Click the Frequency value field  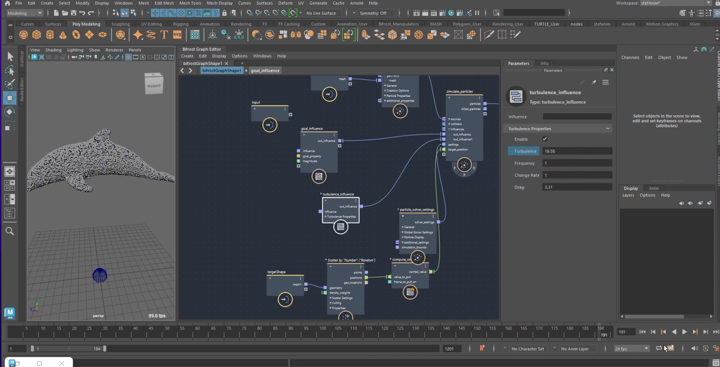pyautogui.click(x=577, y=163)
